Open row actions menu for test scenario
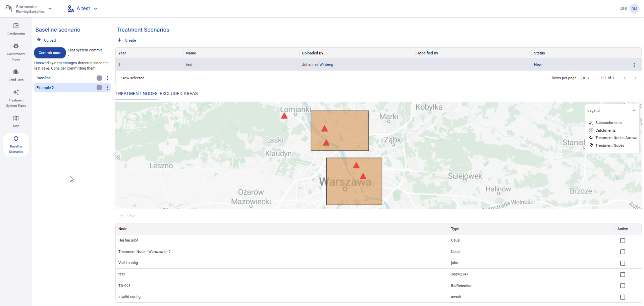The height and width of the screenshot is (306, 644). click(x=634, y=65)
